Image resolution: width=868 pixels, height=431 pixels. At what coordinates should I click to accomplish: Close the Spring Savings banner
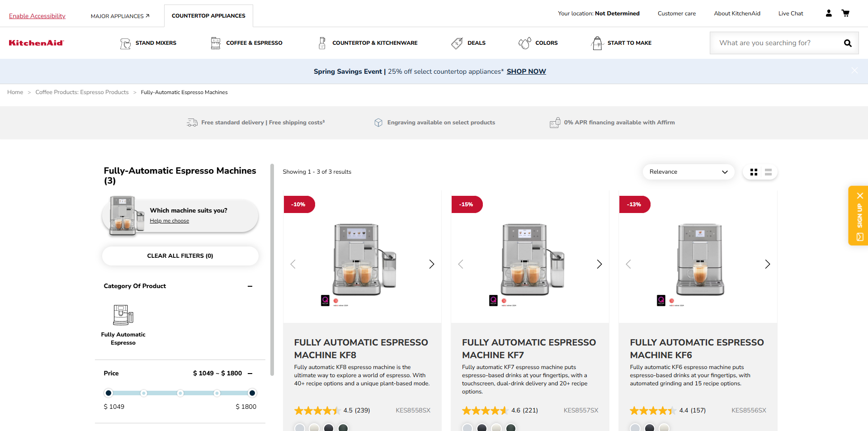point(854,71)
